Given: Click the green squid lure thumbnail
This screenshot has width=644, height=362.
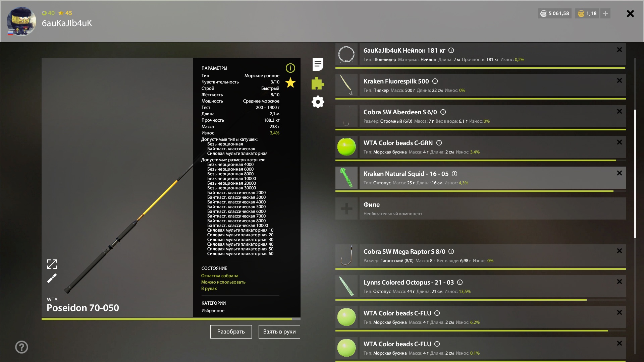Looking at the screenshot, I should point(346,178).
